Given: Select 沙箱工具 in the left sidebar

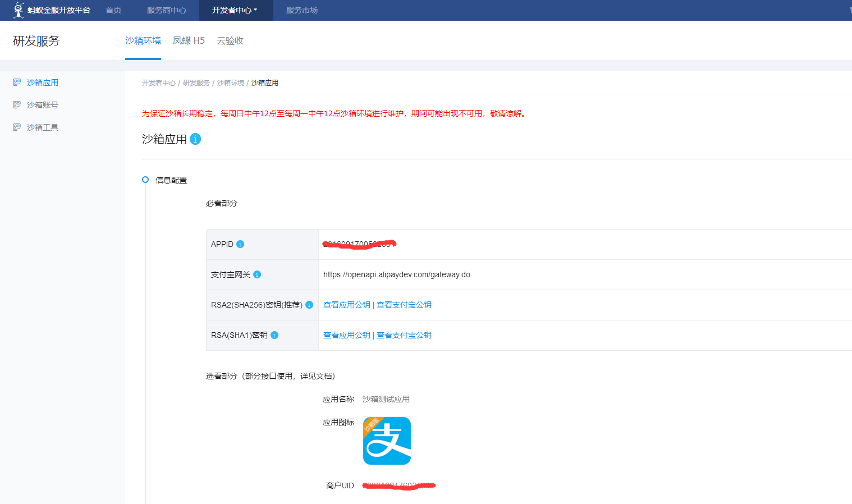Looking at the screenshot, I should 43,127.
